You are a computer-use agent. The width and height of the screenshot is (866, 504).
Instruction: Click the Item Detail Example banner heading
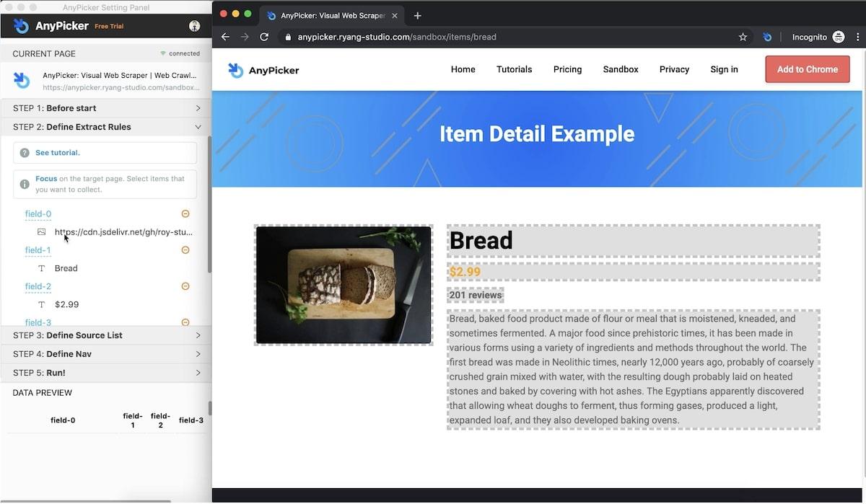(537, 134)
